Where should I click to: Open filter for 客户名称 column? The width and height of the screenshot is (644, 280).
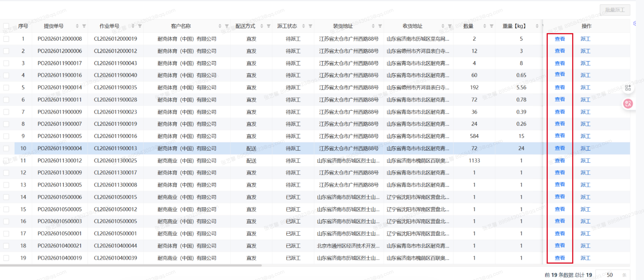(x=227, y=26)
